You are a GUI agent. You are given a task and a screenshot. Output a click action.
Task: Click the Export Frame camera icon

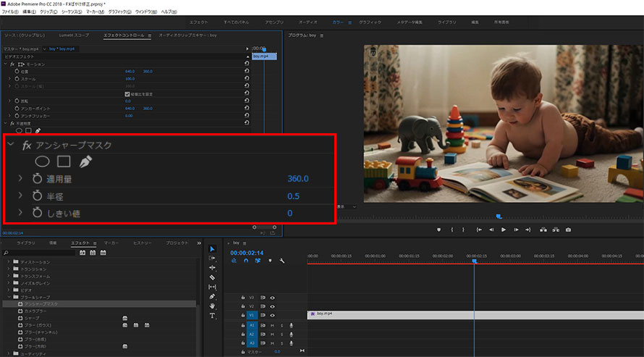click(568, 230)
